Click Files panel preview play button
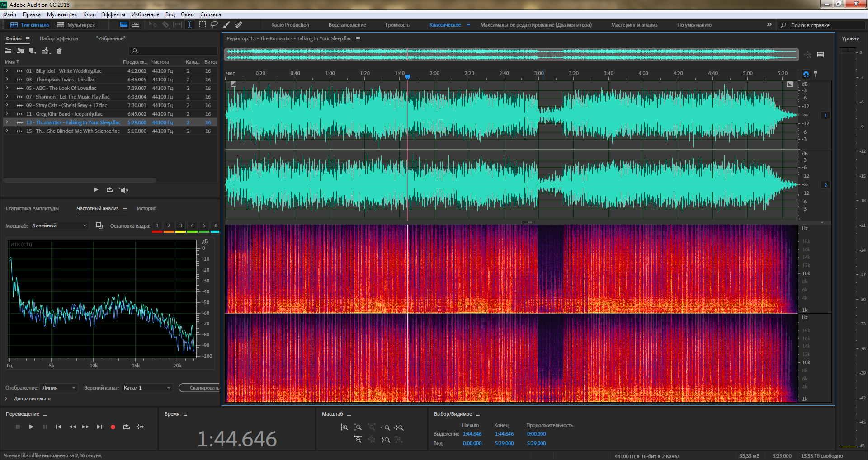The image size is (868, 460). coord(96,190)
